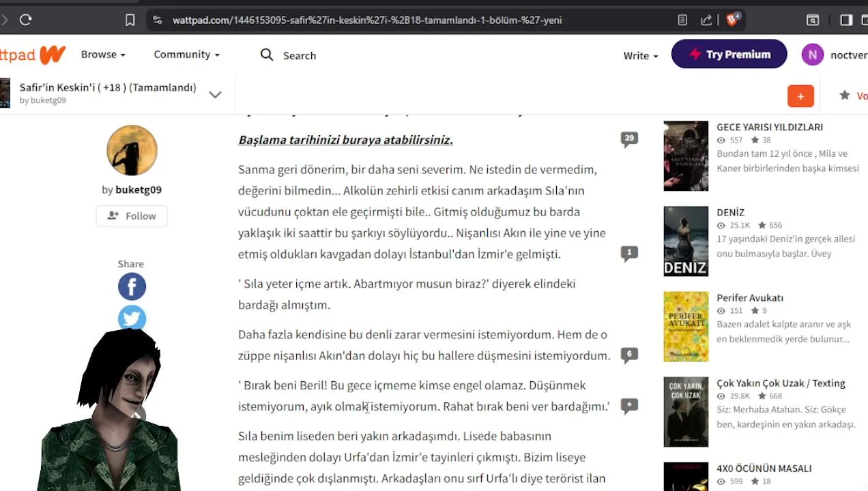
Task: Share the story on Twitter
Action: coord(132,318)
